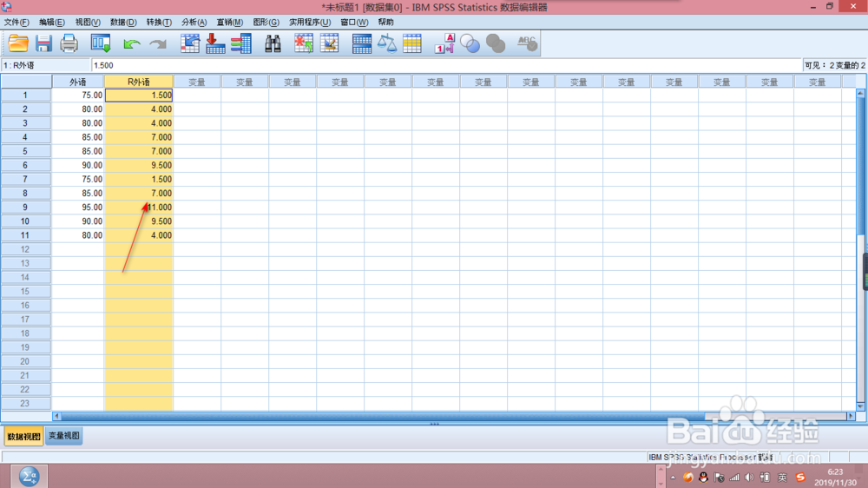The image size is (868, 488).
Task: Select the 外语 column header
Action: pyautogui.click(x=78, y=82)
